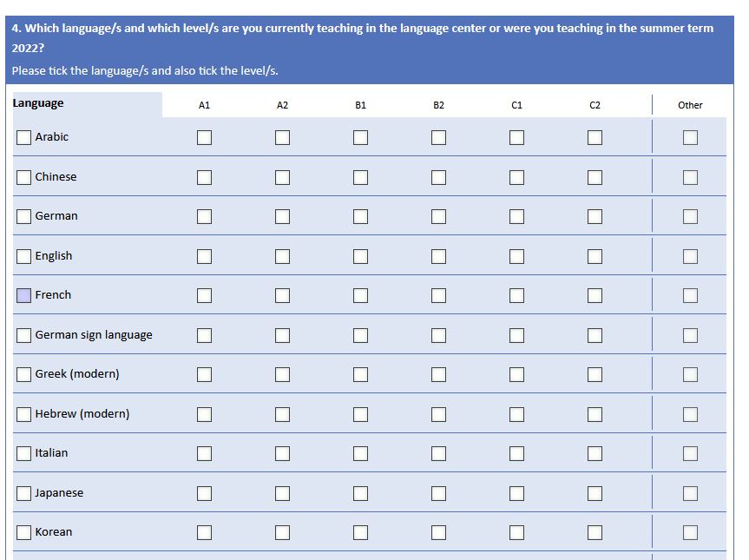Image resolution: width=749 pixels, height=560 pixels.
Task: Tick the Other box for Arabic
Action: [x=690, y=137]
